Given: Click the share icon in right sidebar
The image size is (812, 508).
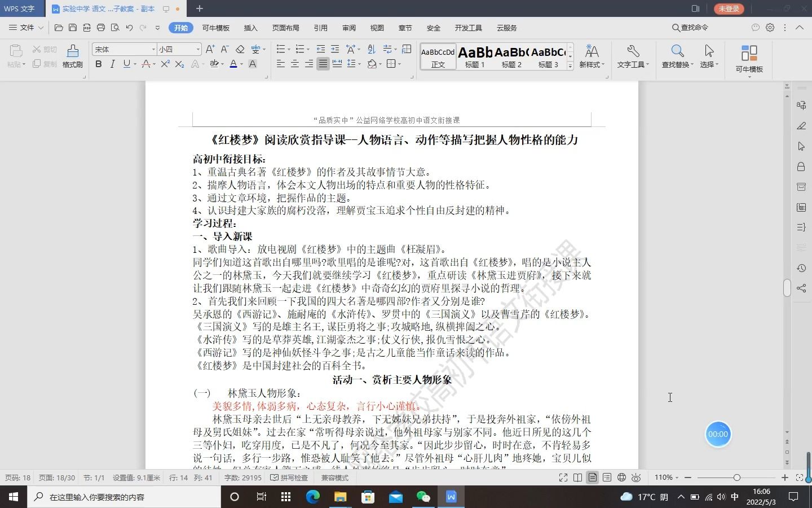Looking at the screenshot, I should [x=801, y=288].
